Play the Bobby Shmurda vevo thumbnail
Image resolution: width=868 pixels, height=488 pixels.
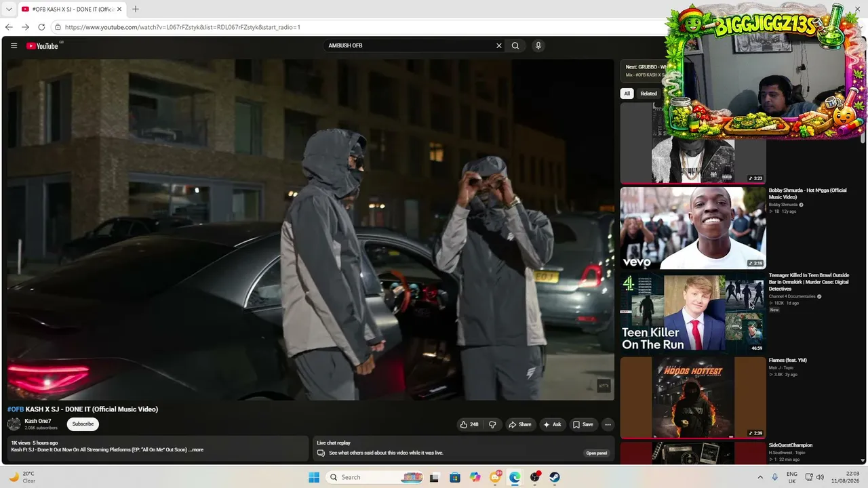tap(693, 228)
